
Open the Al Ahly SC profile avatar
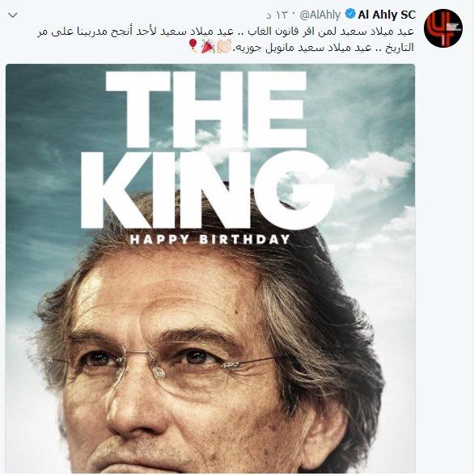pos(443,28)
